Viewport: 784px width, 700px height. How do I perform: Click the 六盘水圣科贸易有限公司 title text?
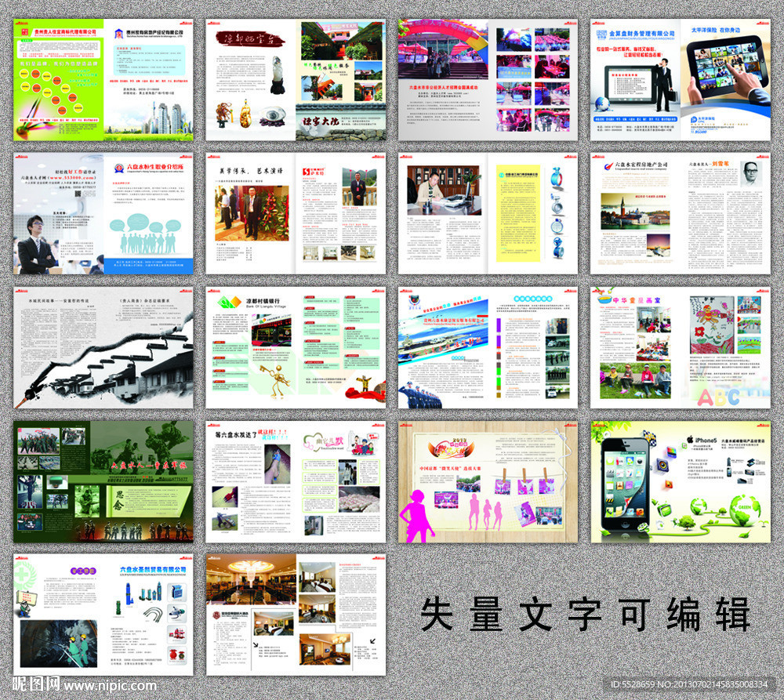point(153,570)
